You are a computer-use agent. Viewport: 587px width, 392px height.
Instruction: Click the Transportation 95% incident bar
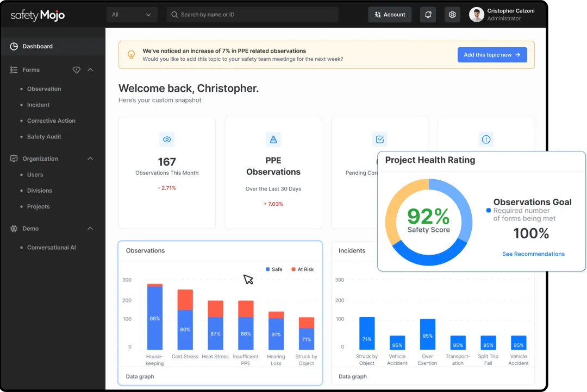[x=458, y=343]
